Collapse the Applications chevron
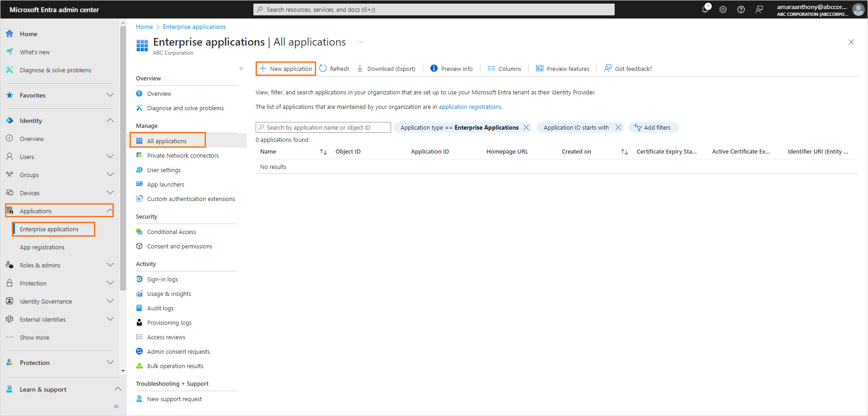This screenshot has height=416, width=868. (x=110, y=210)
